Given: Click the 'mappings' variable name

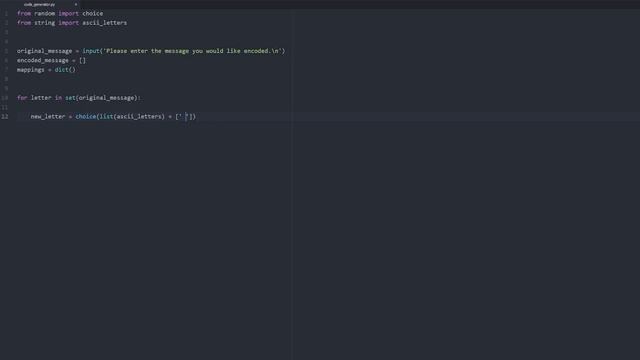Looking at the screenshot, I should pyautogui.click(x=31, y=70).
